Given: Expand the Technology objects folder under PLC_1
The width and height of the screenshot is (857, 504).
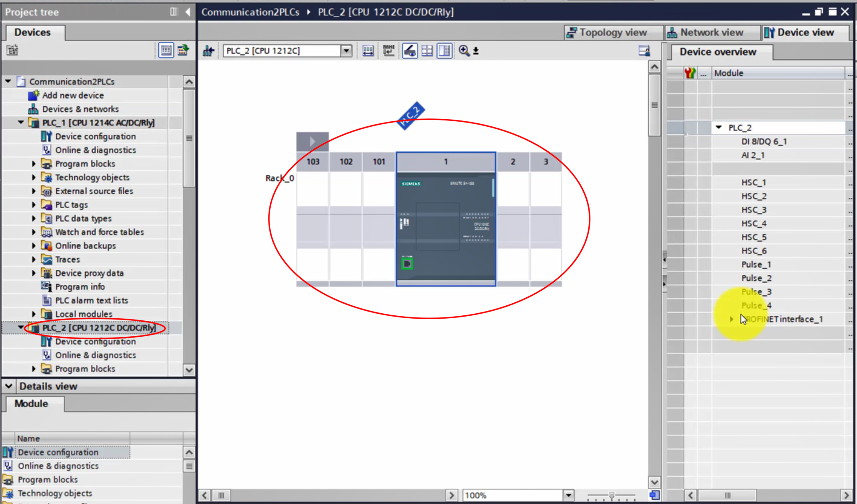Looking at the screenshot, I should pos(34,177).
